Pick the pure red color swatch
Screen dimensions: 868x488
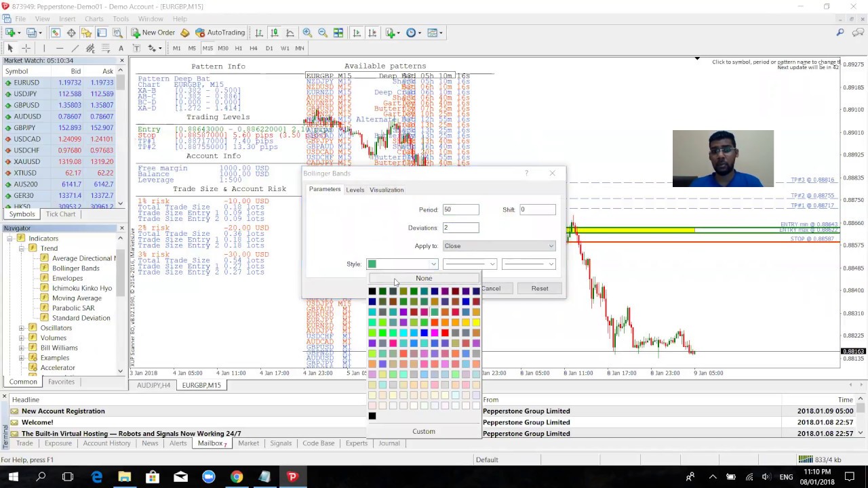click(x=445, y=333)
